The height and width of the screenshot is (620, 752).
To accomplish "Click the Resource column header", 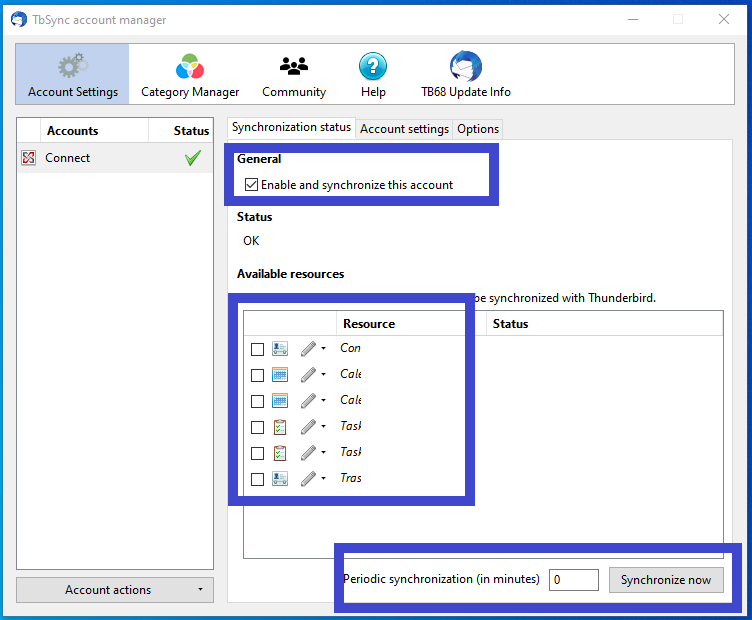I will click(x=369, y=324).
